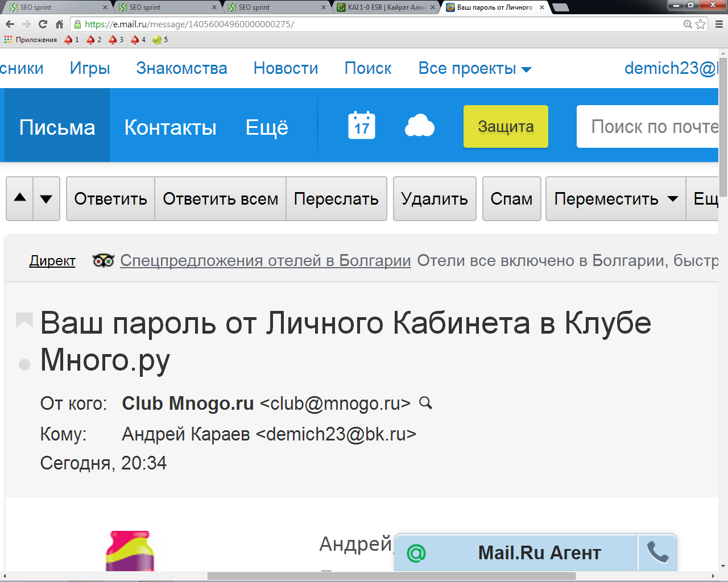Search messages from sender magnifier icon
Image resolution: width=728 pixels, height=582 pixels.
click(x=425, y=403)
